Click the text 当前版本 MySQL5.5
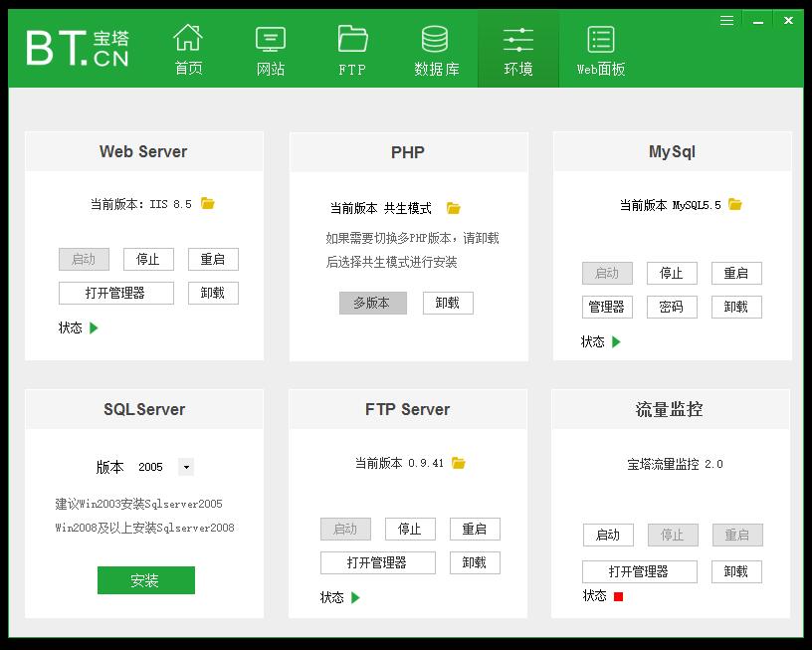The height and width of the screenshot is (650, 812). (671, 205)
